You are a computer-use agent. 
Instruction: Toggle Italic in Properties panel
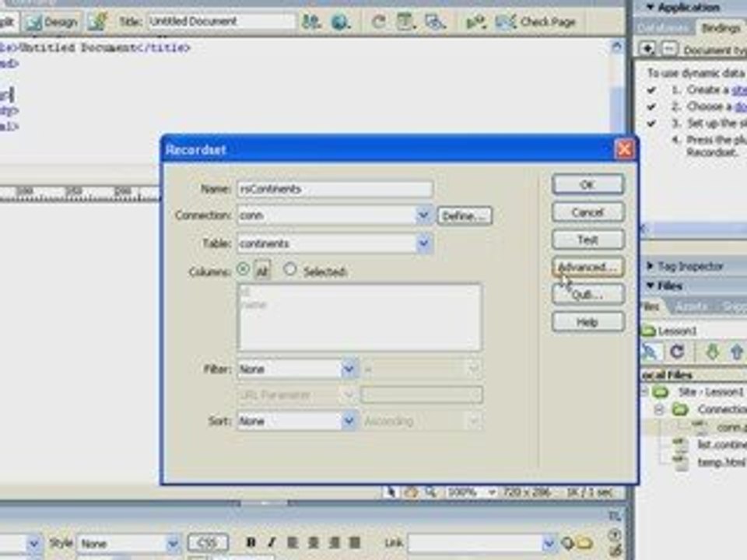(271, 542)
